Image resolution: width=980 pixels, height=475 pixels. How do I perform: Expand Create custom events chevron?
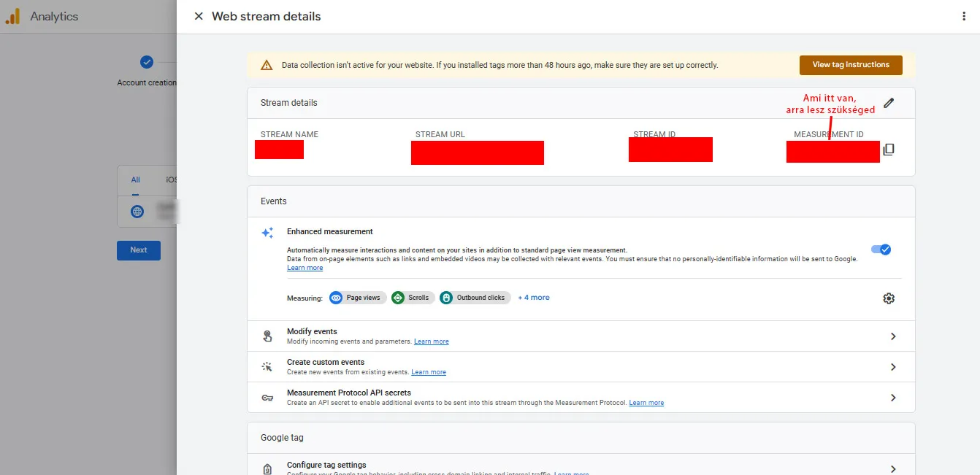[893, 367]
